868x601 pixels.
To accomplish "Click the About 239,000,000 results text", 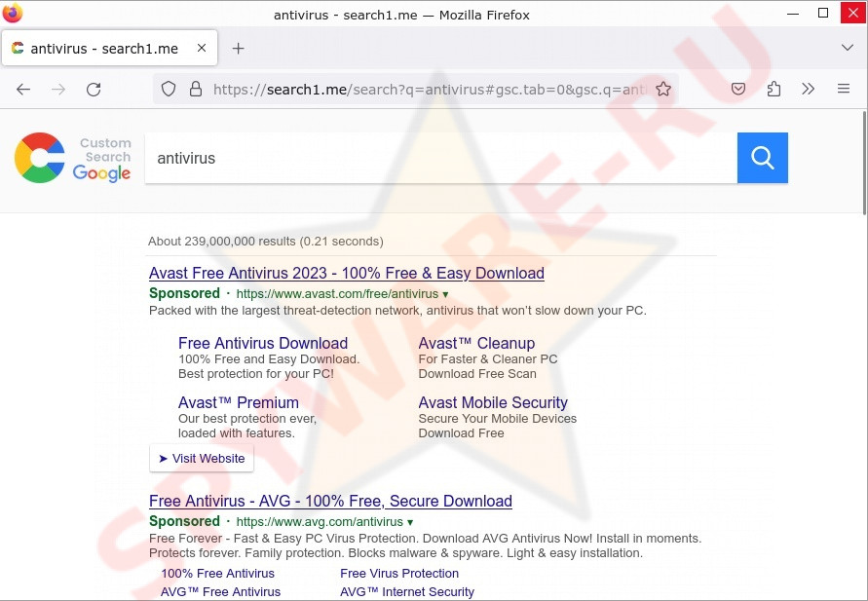I will tap(266, 242).
